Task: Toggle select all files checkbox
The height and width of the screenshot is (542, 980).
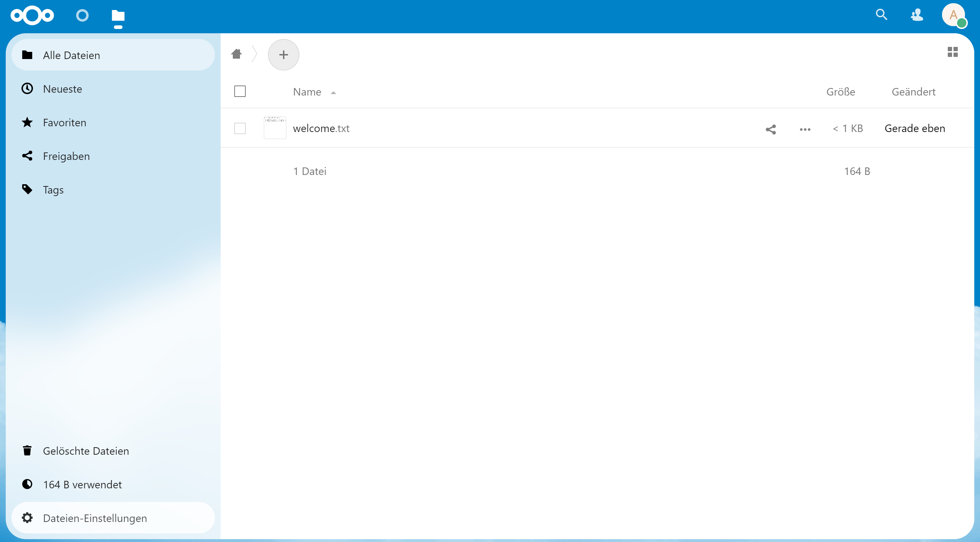Action: tap(240, 92)
